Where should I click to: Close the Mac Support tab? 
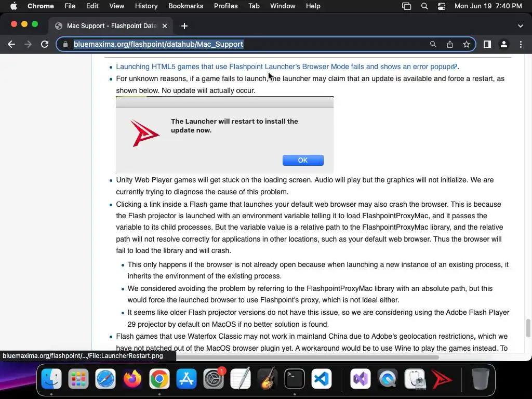(165, 26)
